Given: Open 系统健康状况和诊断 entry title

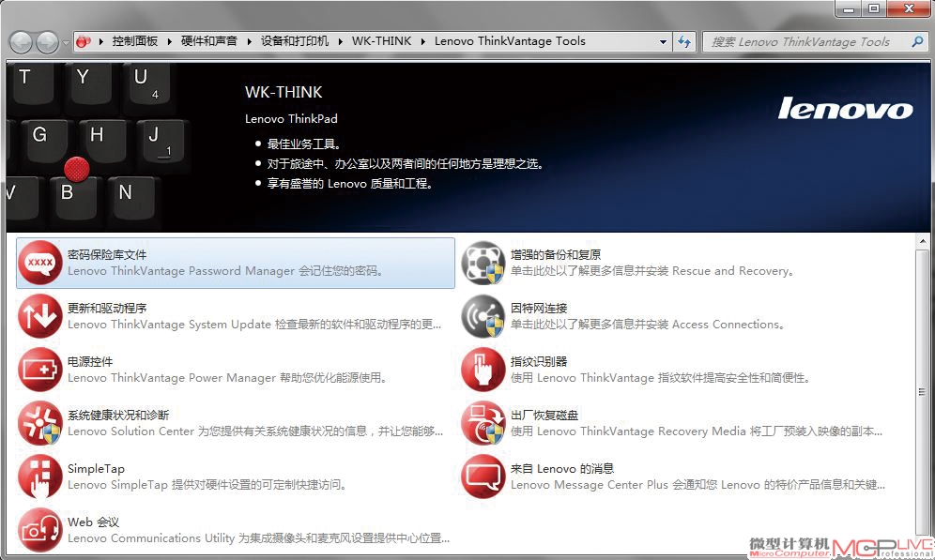Looking at the screenshot, I should [118, 416].
